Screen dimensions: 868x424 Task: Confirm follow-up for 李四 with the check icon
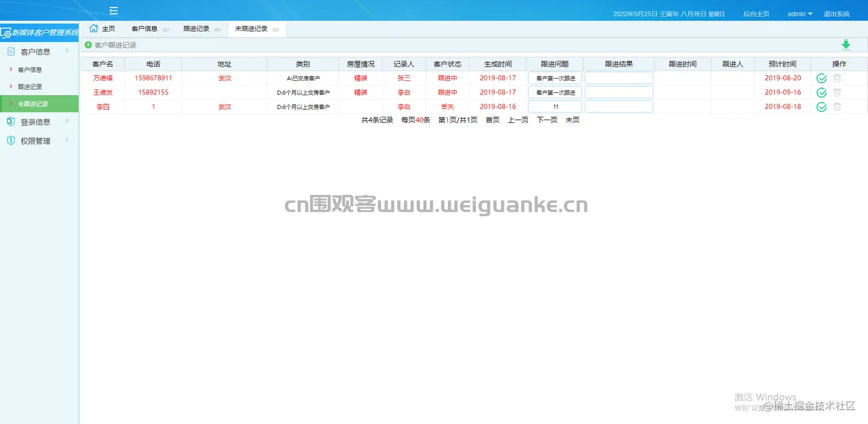(x=821, y=107)
